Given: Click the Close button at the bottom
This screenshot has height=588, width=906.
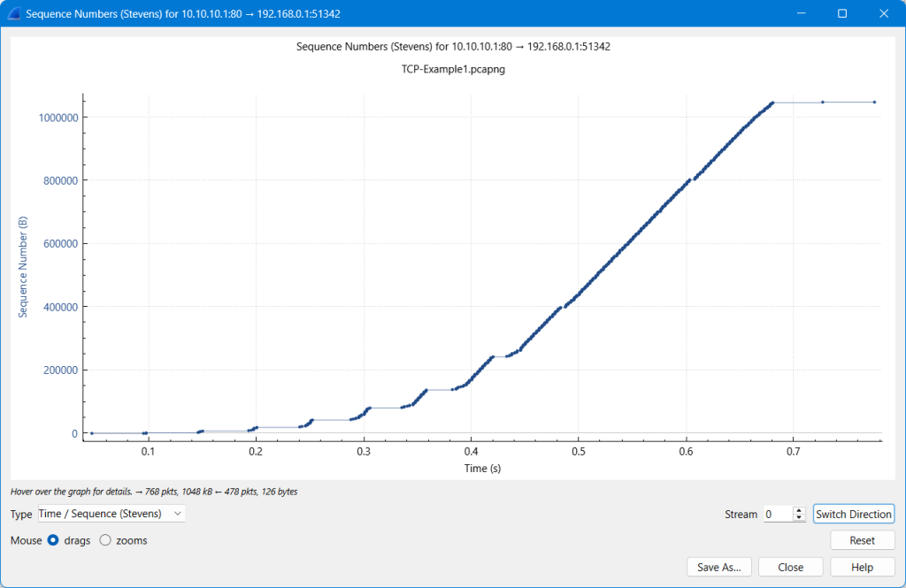Looking at the screenshot, I should pos(790,567).
